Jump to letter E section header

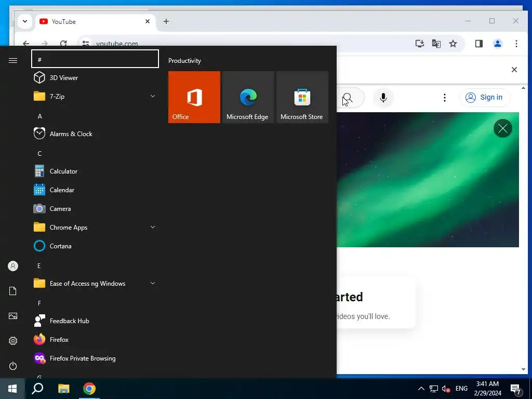pos(39,265)
